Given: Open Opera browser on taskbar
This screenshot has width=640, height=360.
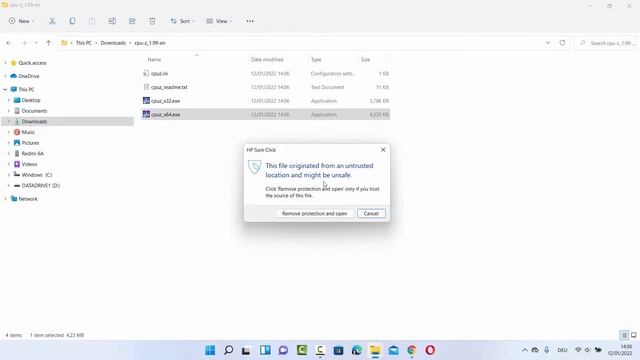Looking at the screenshot, I should pyautogui.click(x=430, y=350).
